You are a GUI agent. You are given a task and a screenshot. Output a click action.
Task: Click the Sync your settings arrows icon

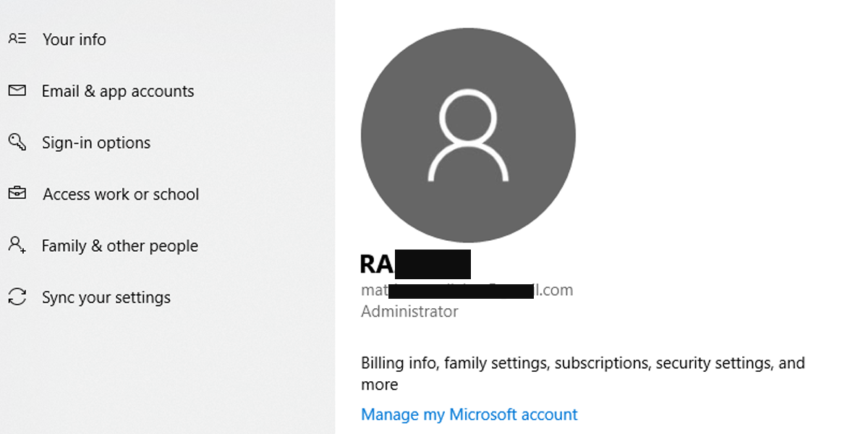[17, 297]
